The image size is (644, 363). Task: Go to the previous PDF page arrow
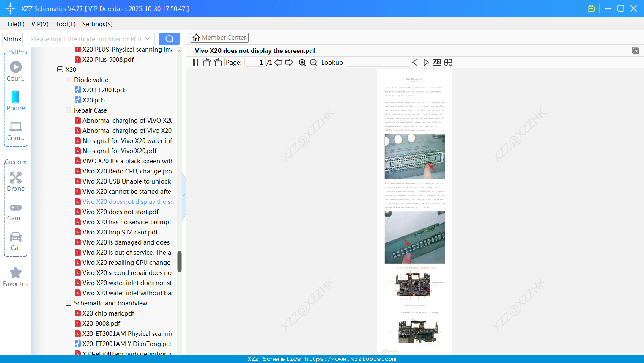278,63
